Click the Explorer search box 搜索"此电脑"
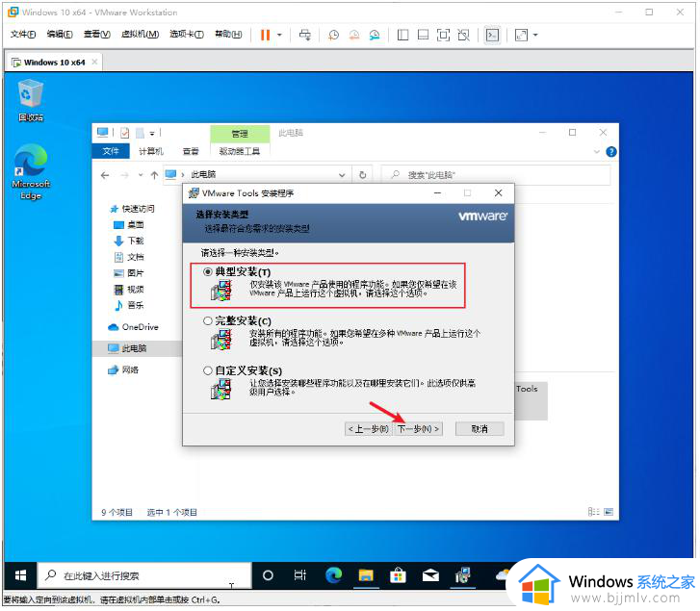Image resolution: width=700 pixels, height=611 pixels. coord(496,175)
